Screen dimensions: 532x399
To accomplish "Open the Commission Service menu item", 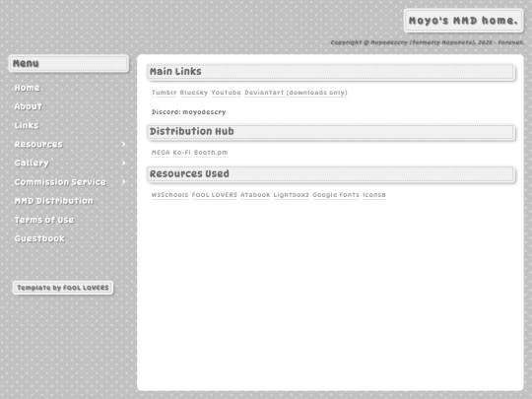I will tap(60, 182).
